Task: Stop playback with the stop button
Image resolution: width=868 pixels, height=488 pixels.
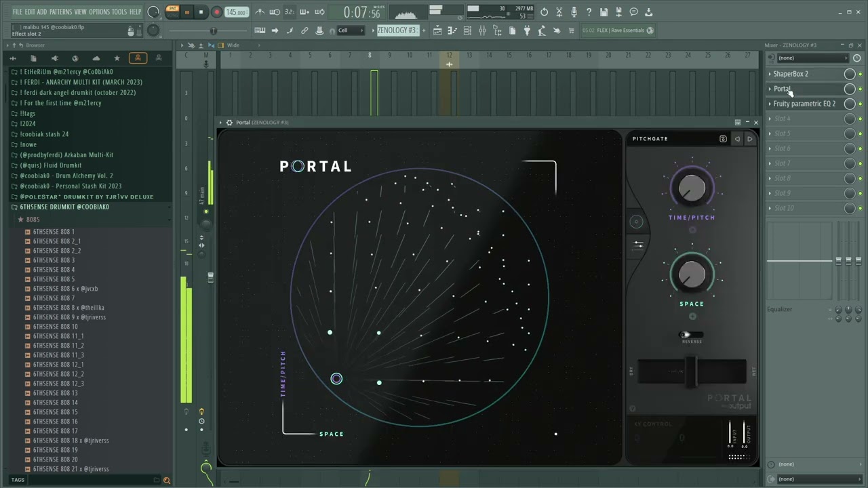Action: tap(201, 12)
